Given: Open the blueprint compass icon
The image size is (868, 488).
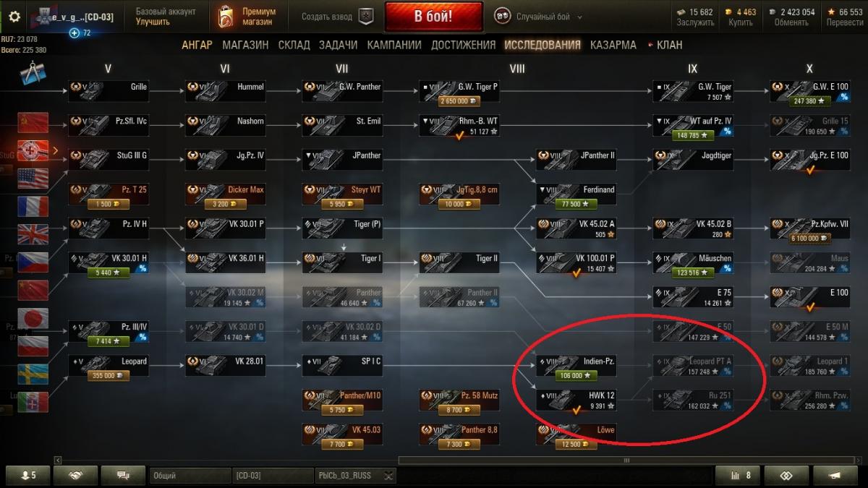Looking at the screenshot, I should pos(33,74).
